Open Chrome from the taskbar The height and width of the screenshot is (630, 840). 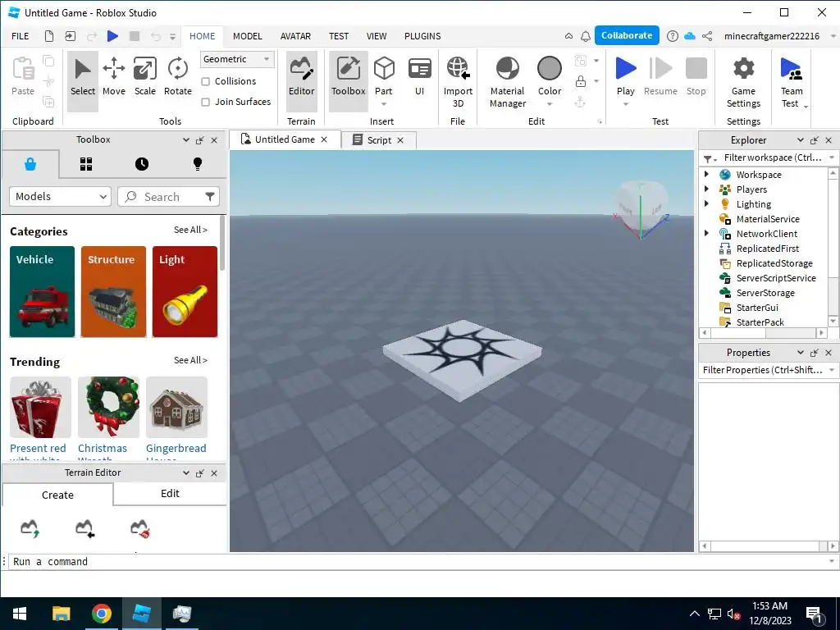pos(102,614)
